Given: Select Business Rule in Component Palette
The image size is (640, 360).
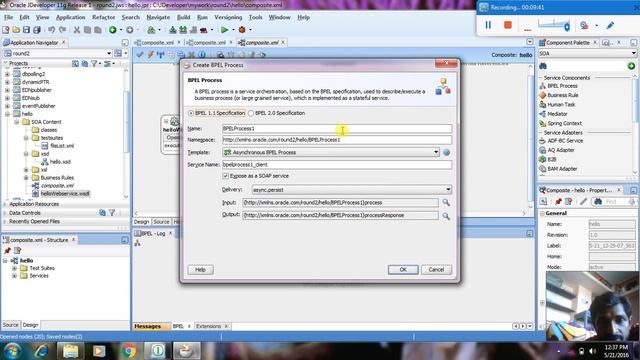Looking at the screenshot, I should click(562, 95).
